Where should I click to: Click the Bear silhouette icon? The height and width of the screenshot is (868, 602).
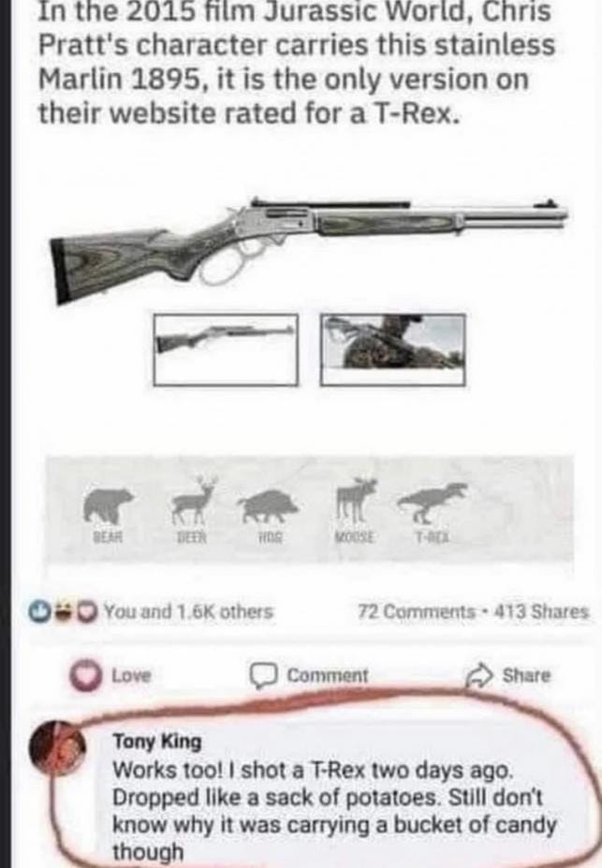pyautogui.click(x=109, y=505)
